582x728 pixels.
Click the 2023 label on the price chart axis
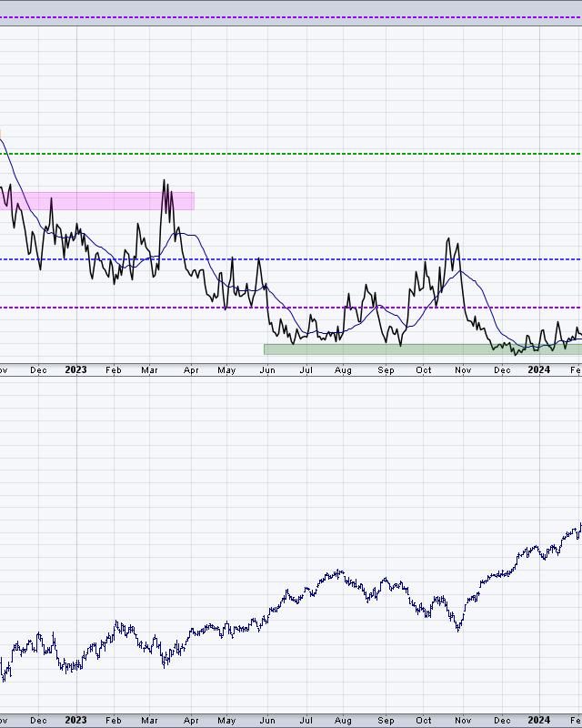(x=75, y=720)
